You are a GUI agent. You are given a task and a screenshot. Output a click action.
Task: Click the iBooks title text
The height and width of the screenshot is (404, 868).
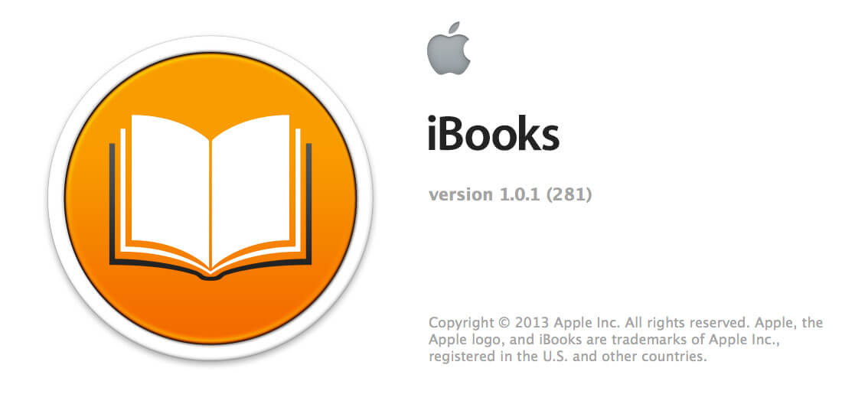[493, 133]
